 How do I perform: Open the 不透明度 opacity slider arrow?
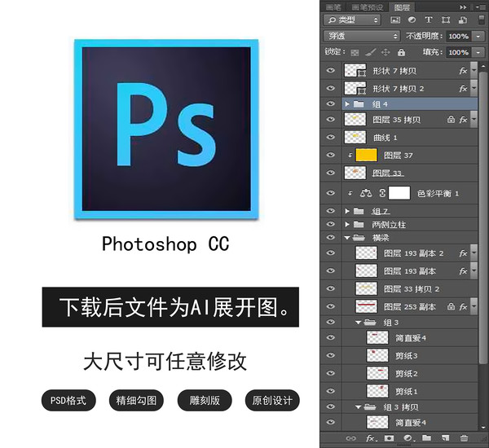(478, 37)
